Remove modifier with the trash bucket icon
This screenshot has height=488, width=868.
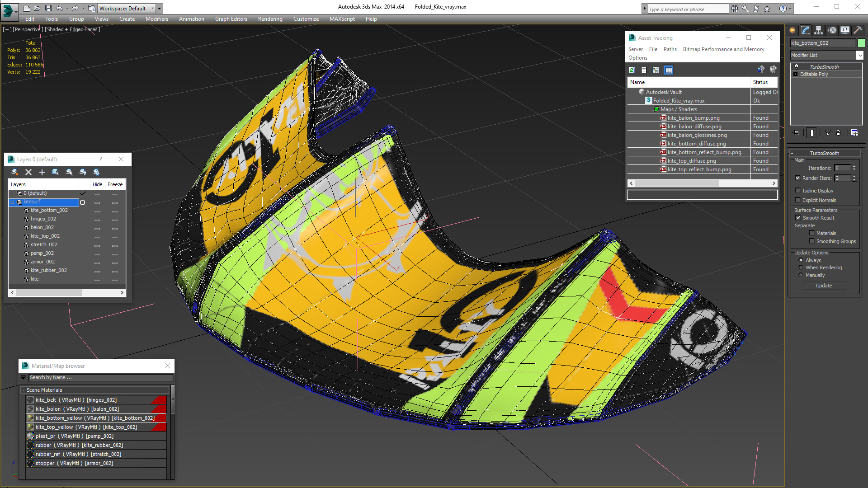839,133
